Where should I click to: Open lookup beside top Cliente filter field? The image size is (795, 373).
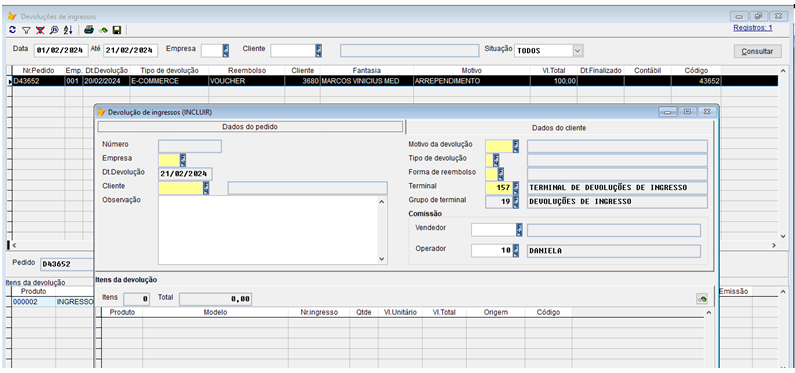point(318,50)
